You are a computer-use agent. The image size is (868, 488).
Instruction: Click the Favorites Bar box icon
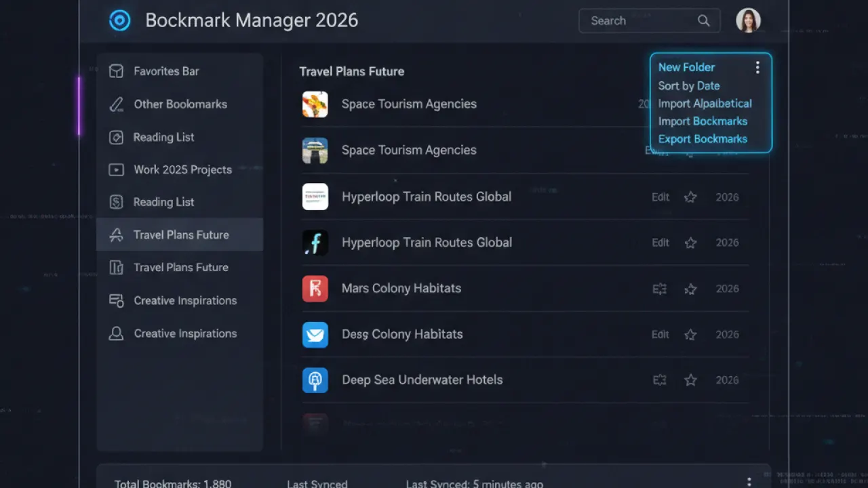116,71
